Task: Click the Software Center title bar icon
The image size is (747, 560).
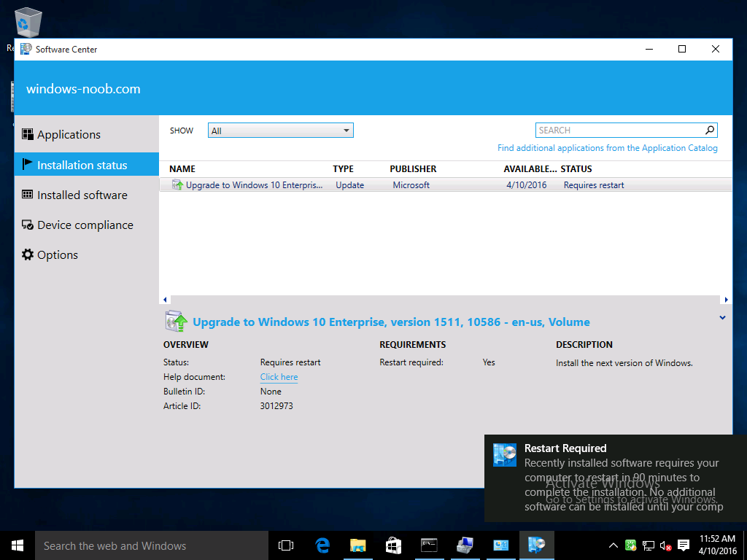Action: pyautogui.click(x=26, y=49)
